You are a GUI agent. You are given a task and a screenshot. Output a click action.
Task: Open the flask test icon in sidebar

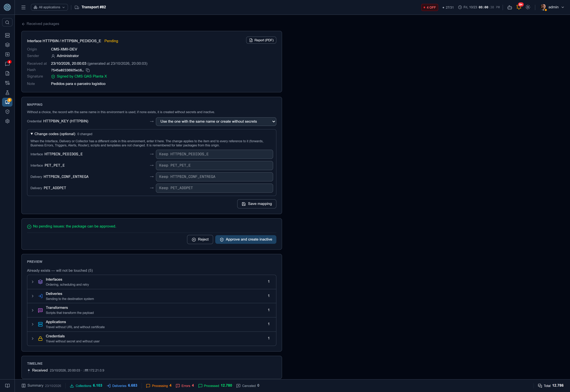click(7, 93)
